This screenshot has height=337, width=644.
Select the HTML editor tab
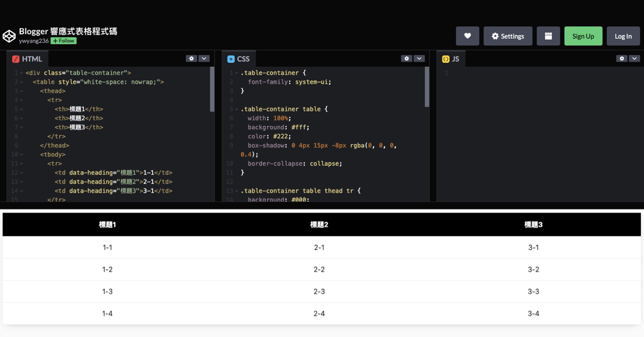click(27, 59)
